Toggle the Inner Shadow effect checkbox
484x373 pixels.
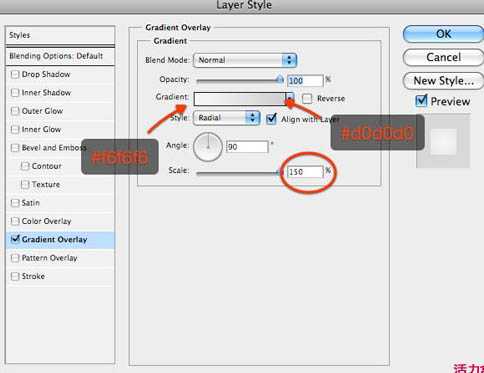coord(15,93)
